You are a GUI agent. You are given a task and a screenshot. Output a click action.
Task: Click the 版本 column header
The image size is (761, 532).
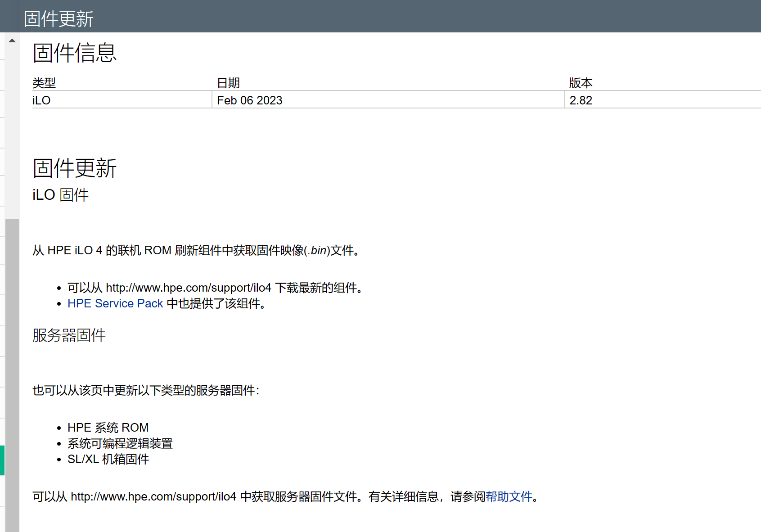coord(581,83)
